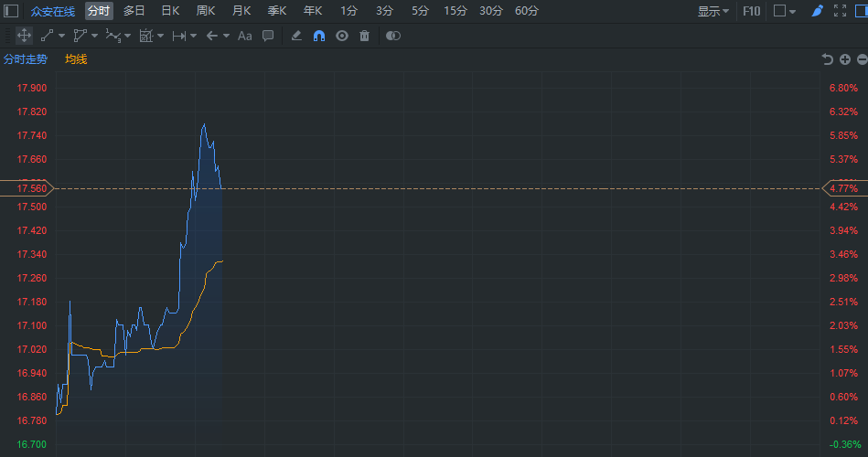
Task: Select the comment bubble annotation tool
Action: click(x=268, y=36)
